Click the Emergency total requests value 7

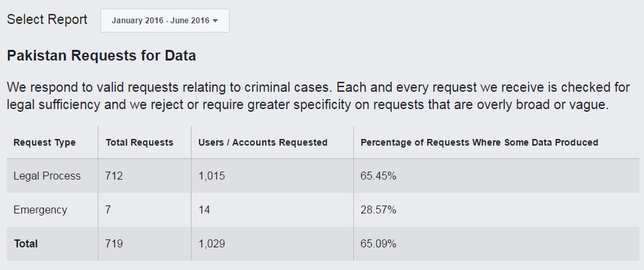[108, 210]
